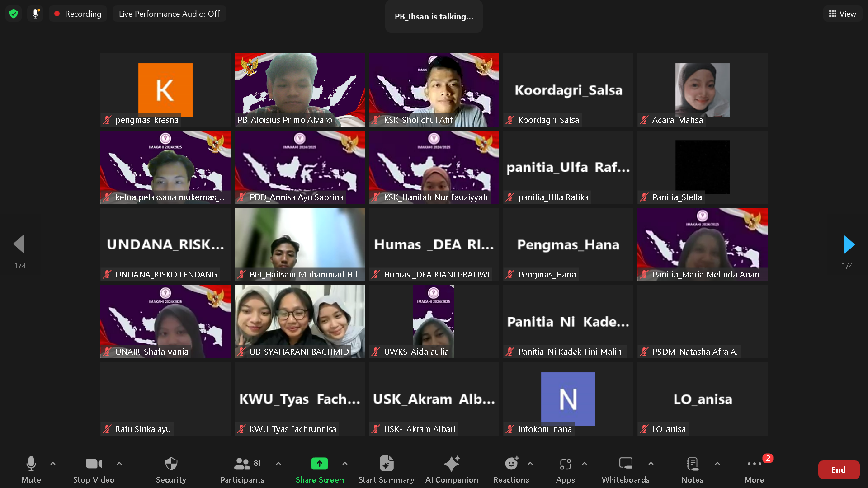The height and width of the screenshot is (488, 868).
Task: Expand video options arrow beside Stop Video
Action: click(x=119, y=464)
